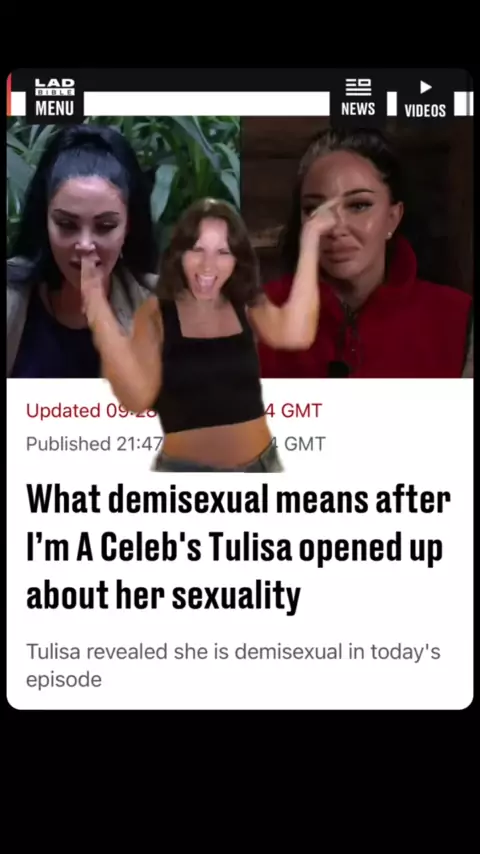This screenshot has height=854, width=480.
Task: Click the white bar in the header
Action: [206, 103]
